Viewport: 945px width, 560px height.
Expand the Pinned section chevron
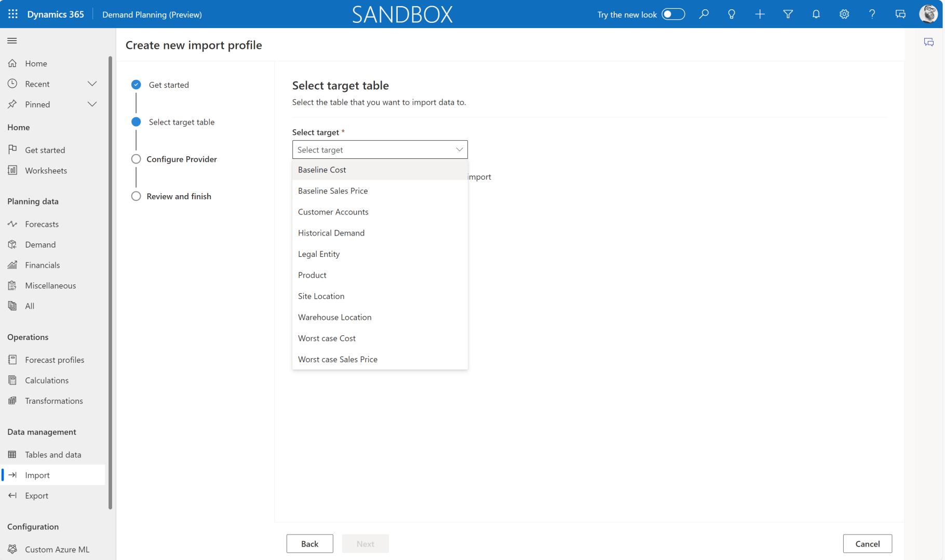pyautogui.click(x=92, y=104)
